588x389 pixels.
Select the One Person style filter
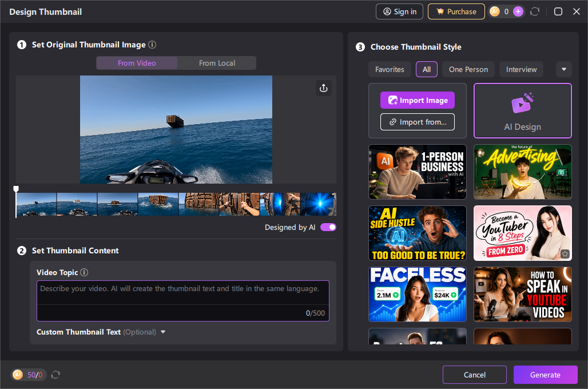click(468, 69)
